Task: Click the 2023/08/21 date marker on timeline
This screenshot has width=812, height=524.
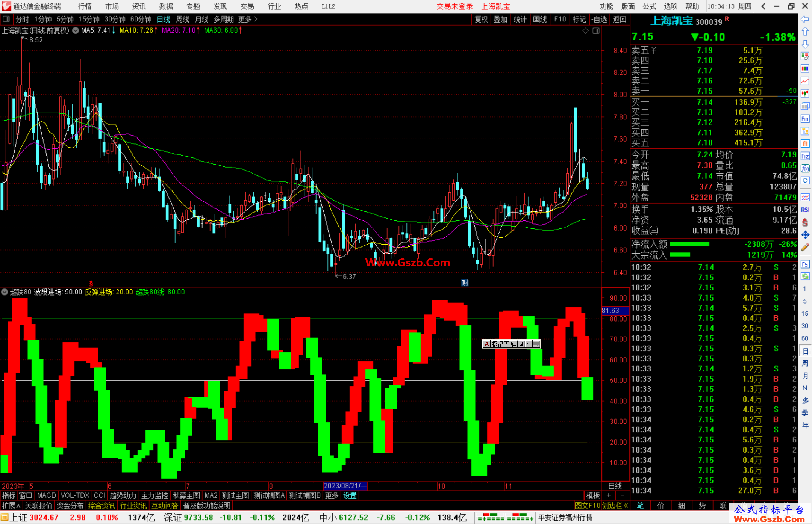Action: click(345, 486)
